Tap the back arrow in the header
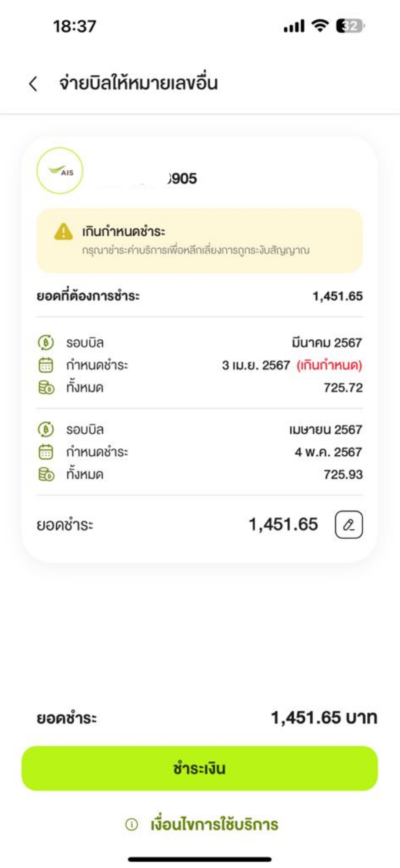 [x=33, y=84]
